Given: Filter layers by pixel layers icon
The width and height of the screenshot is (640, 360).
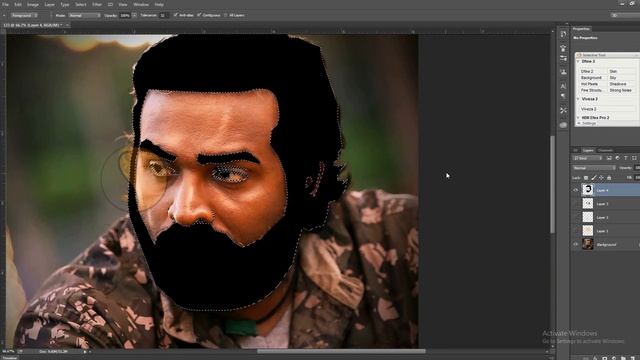Looking at the screenshot, I should [x=609, y=158].
